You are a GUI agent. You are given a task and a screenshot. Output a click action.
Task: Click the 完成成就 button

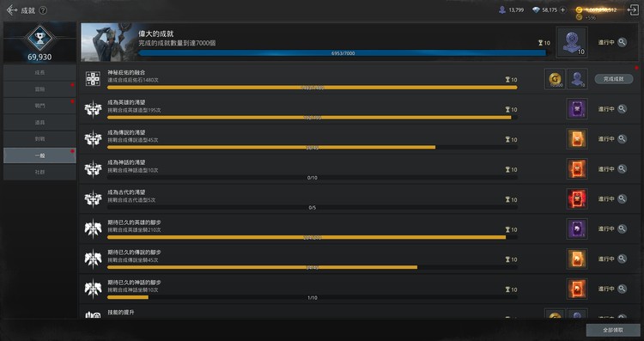[614, 79]
